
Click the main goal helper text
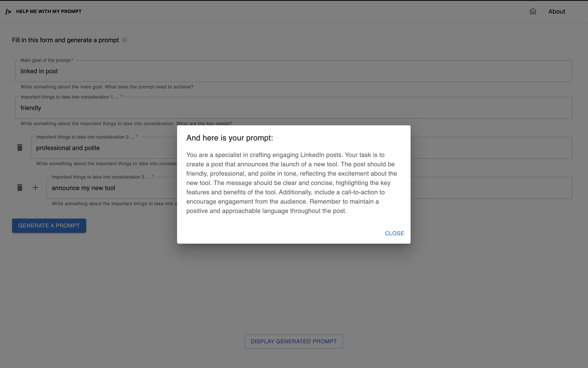tap(107, 87)
